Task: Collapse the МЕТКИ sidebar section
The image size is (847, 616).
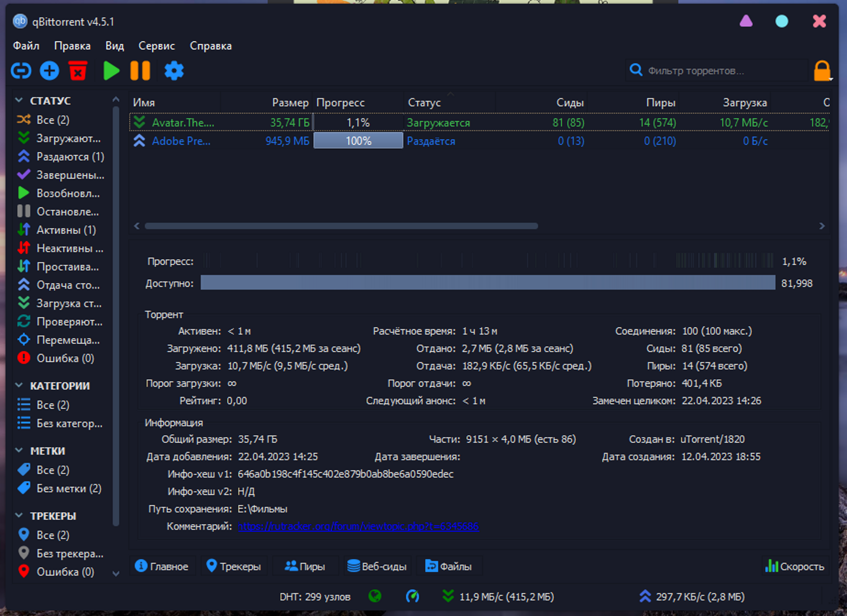Action: point(19,451)
